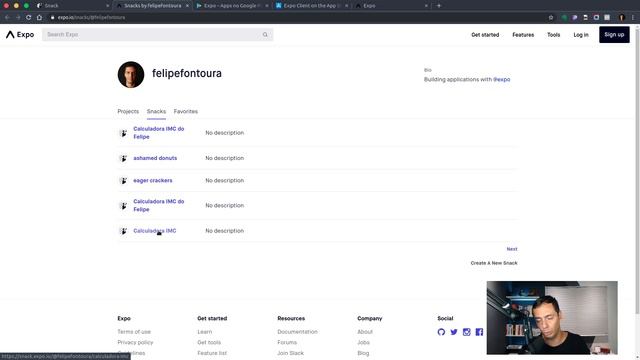The image size is (640, 360).
Task: Switch to the "Expo Client on the App" tab
Action: pos(311,6)
